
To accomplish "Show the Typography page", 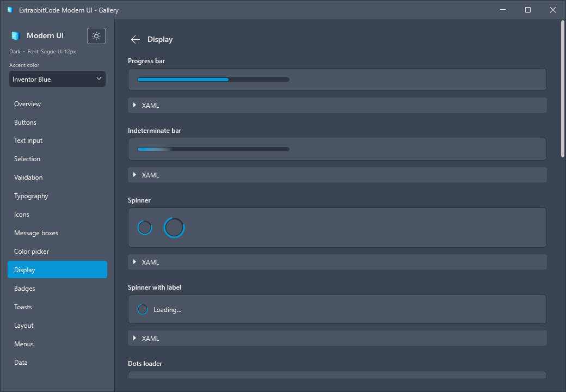I will pyautogui.click(x=57, y=196).
